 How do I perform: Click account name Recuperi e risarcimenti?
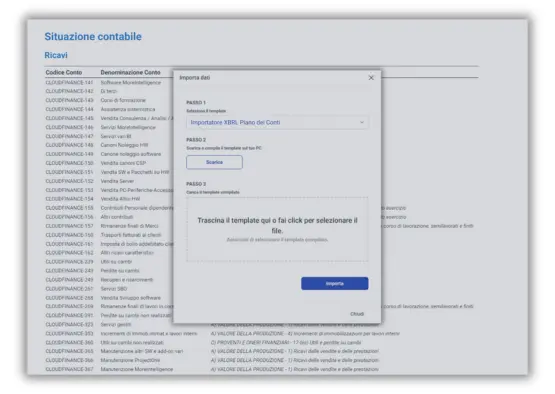(x=127, y=280)
